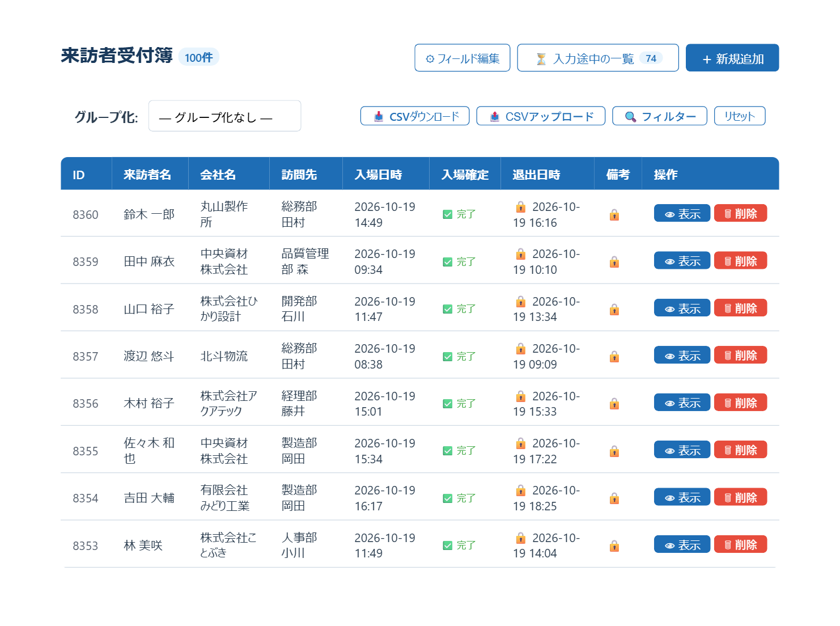This screenshot has width=840, height=626.
Task: Click the 退出日時 lock icon for 吉田 大輔
Action: point(520,490)
